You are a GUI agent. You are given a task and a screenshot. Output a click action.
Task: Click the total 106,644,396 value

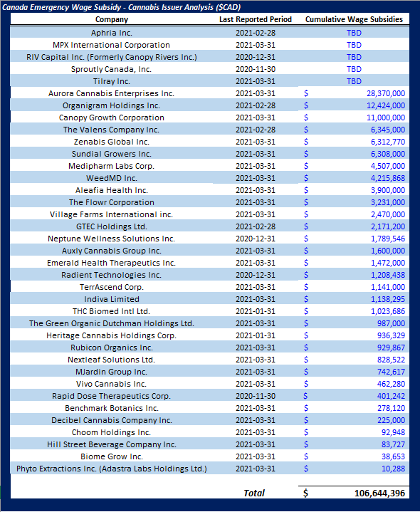point(379,492)
